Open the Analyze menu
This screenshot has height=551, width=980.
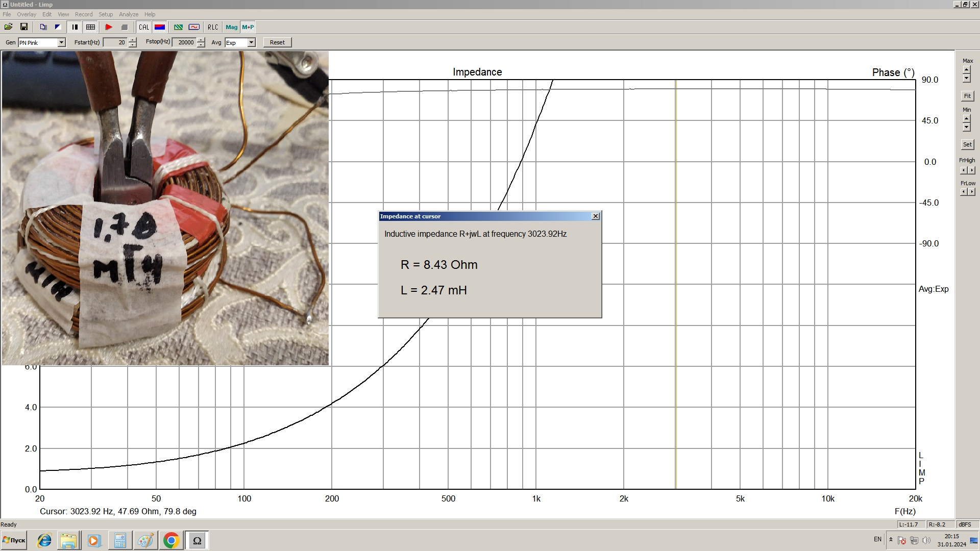[129, 14]
